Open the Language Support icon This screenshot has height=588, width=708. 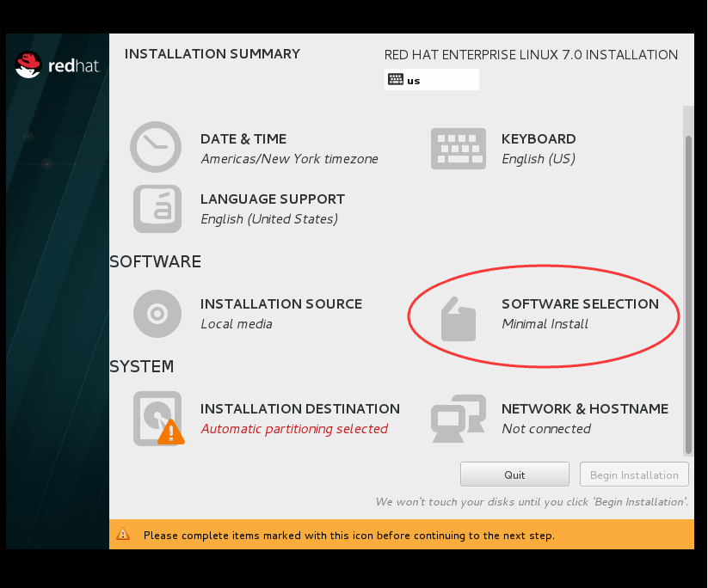[157, 209]
